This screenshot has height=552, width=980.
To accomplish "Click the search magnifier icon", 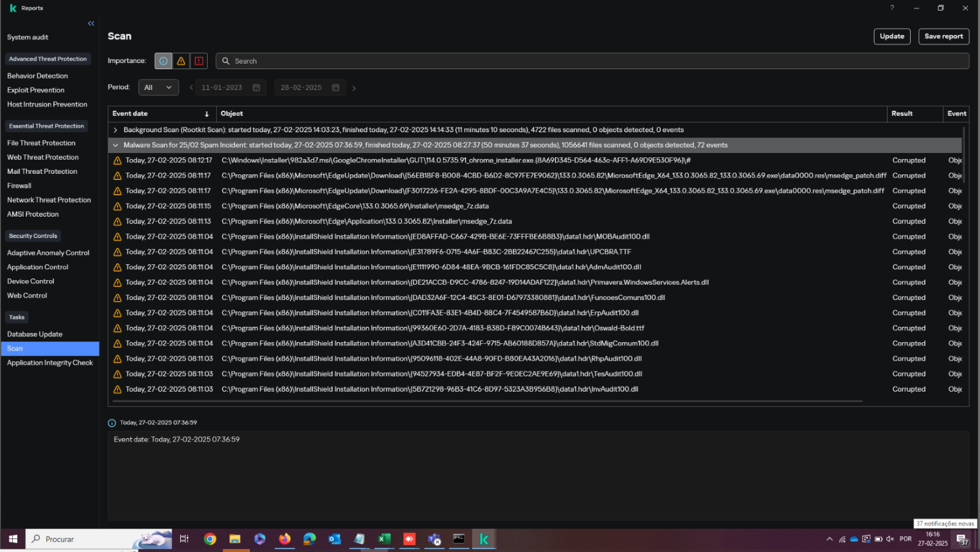I will click(226, 61).
